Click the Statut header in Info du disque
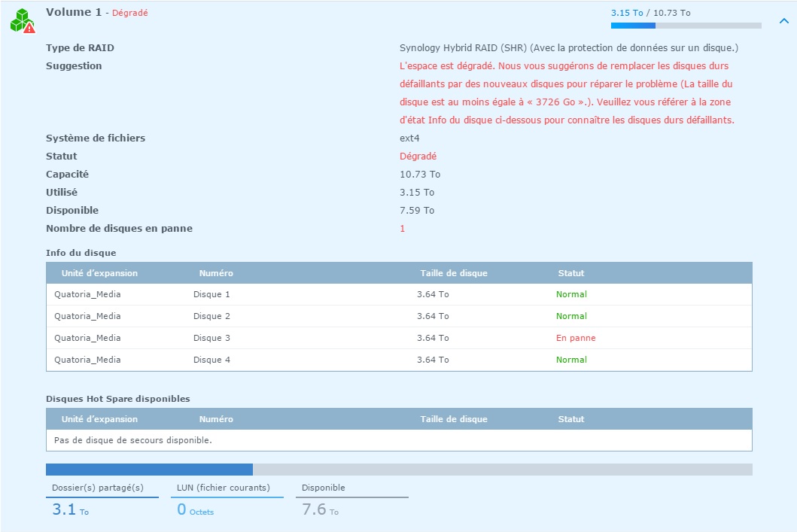797x532 pixels. [570, 273]
